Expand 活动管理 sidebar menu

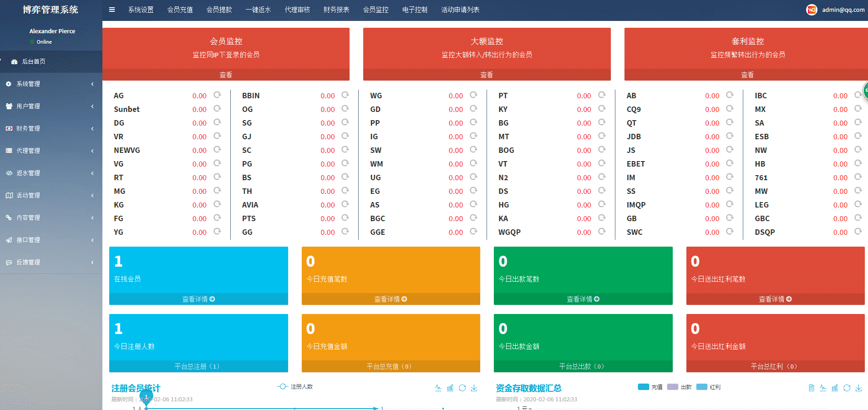(51, 195)
